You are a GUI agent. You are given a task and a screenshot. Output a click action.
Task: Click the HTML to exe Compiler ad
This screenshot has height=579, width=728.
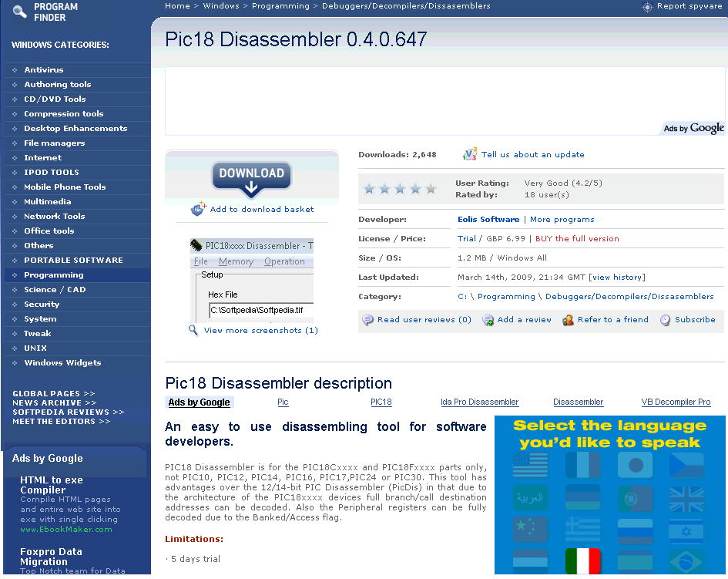(x=52, y=485)
